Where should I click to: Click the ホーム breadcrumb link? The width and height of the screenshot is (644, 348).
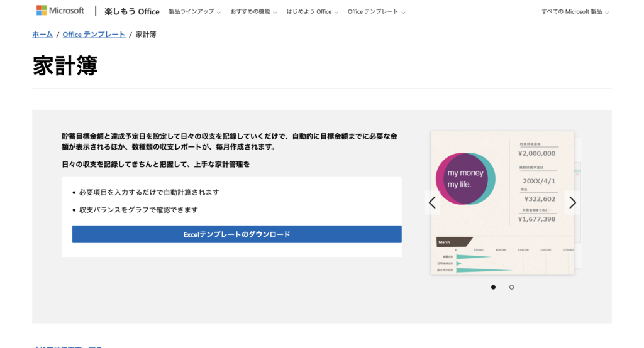point(42,35)
